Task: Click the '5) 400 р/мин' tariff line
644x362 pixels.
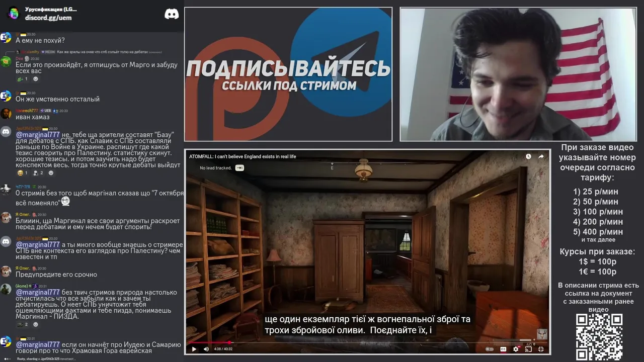Action: (x=598, y=232)
